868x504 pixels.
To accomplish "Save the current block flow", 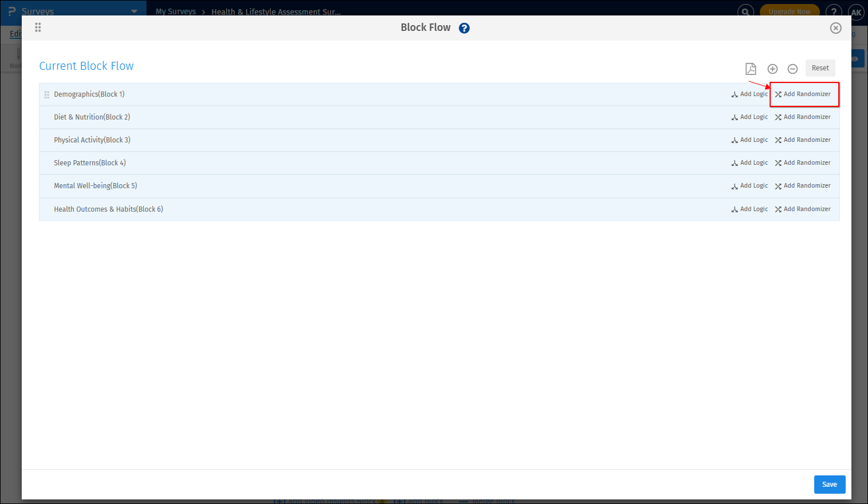I will pos(829,484).
